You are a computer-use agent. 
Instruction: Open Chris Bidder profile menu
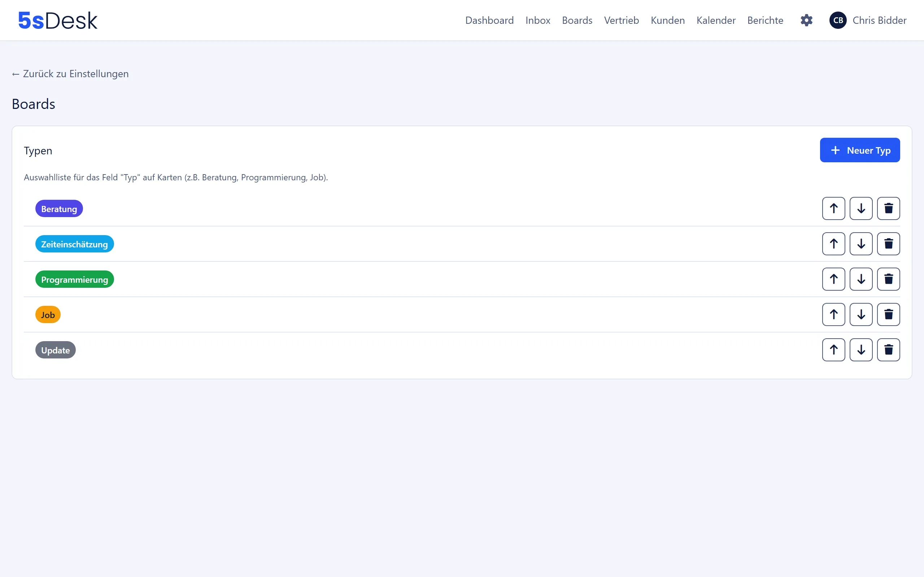tap(879, 20)
